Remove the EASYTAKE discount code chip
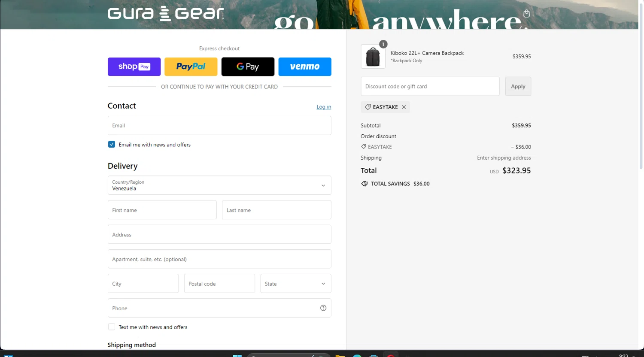644x357 pixels. tap(404, 107)
